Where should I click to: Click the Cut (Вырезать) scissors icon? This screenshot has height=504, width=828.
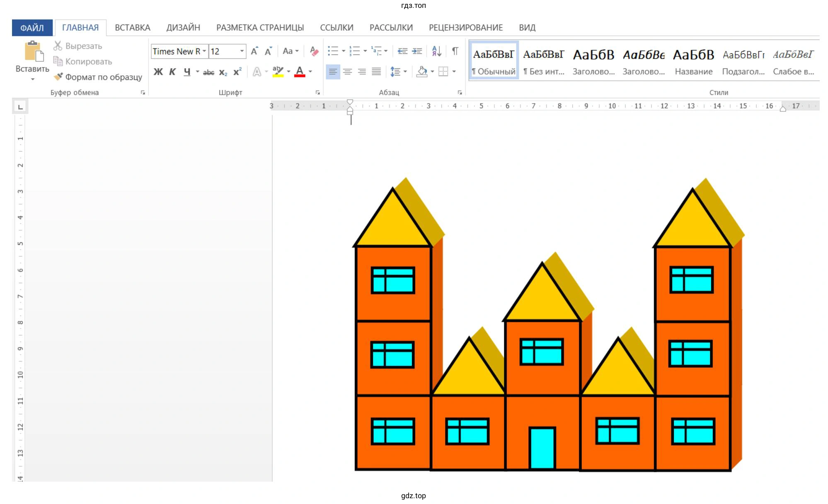point(58,46)
